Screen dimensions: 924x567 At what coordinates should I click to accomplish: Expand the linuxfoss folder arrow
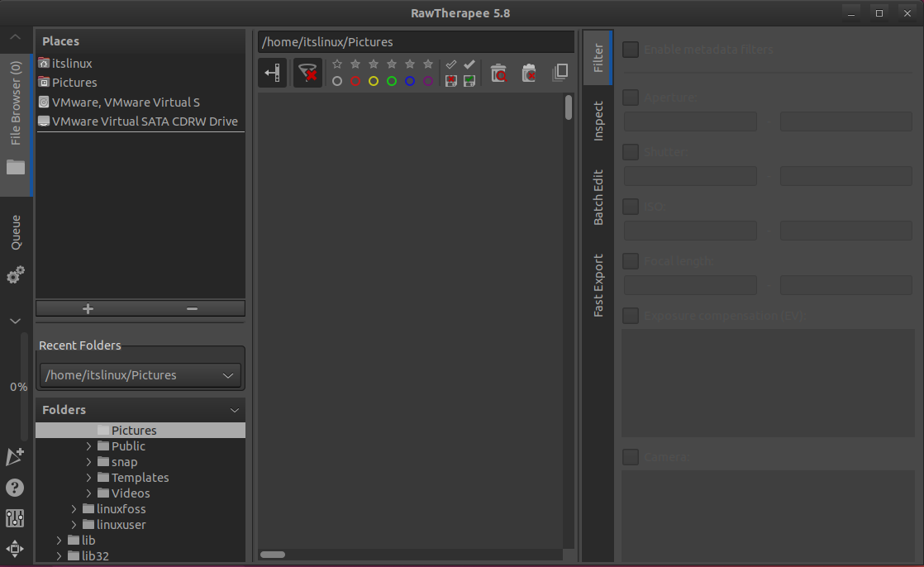tap(74, 508)
